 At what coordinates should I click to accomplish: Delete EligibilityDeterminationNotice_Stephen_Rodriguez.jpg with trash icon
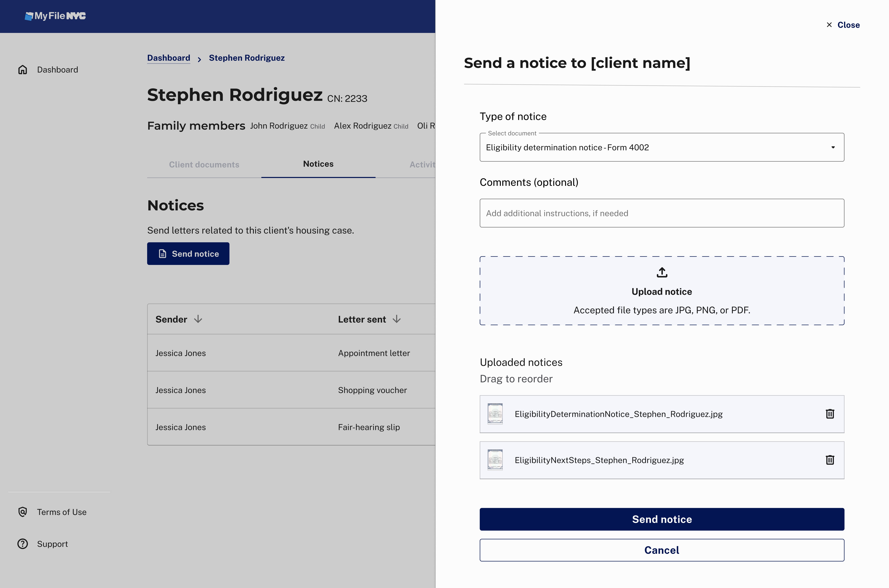pyautogui.click(x=830, y=414)
